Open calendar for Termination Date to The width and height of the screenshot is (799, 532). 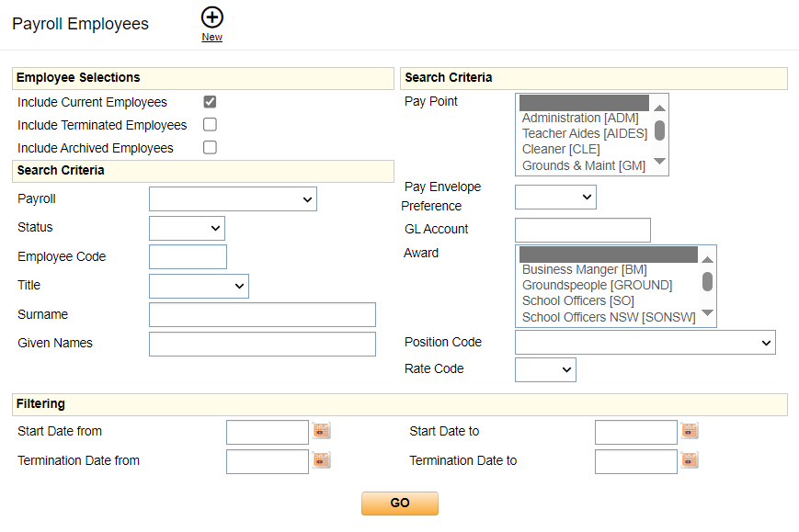point(690,460)
